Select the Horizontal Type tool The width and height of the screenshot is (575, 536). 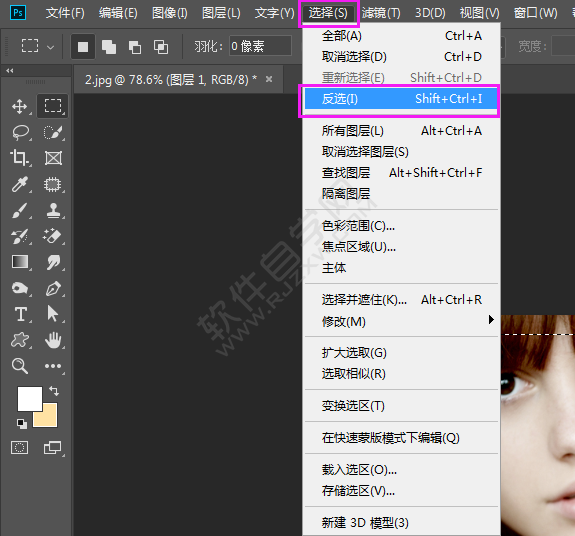pyautogui.click(x=21, y=315)
